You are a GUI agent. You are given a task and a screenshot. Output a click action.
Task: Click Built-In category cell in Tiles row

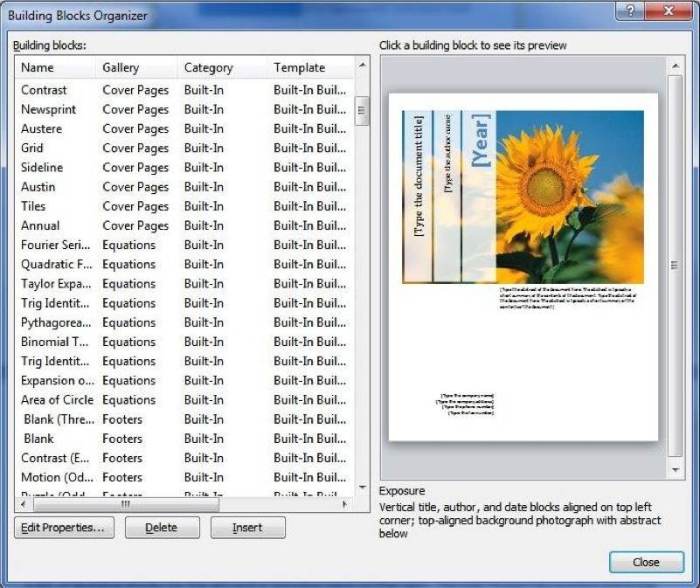(x=204, y=206)
